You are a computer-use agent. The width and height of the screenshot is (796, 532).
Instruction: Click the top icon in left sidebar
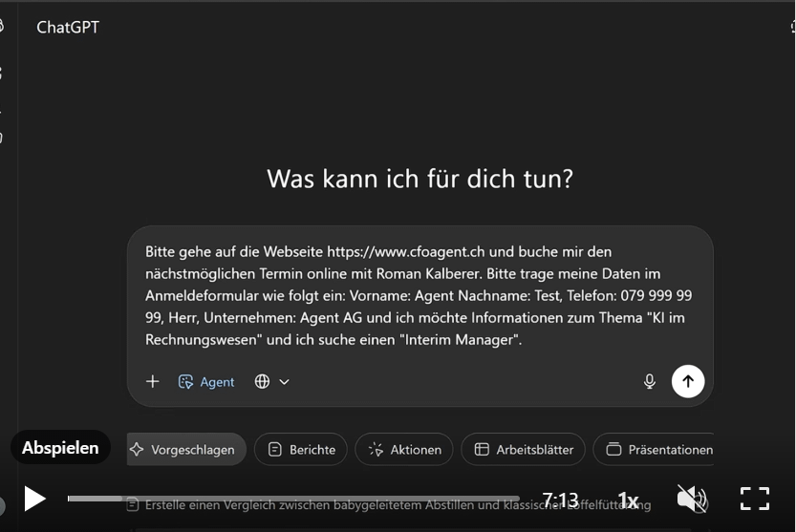point(2,27)
